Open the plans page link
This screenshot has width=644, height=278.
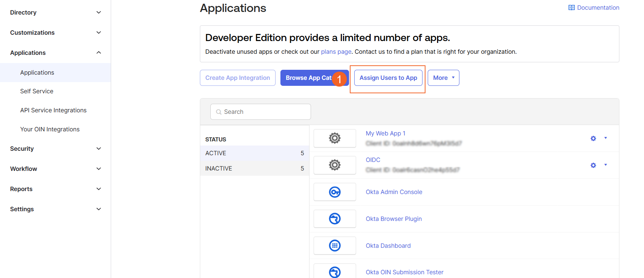(x=336, y=52)
